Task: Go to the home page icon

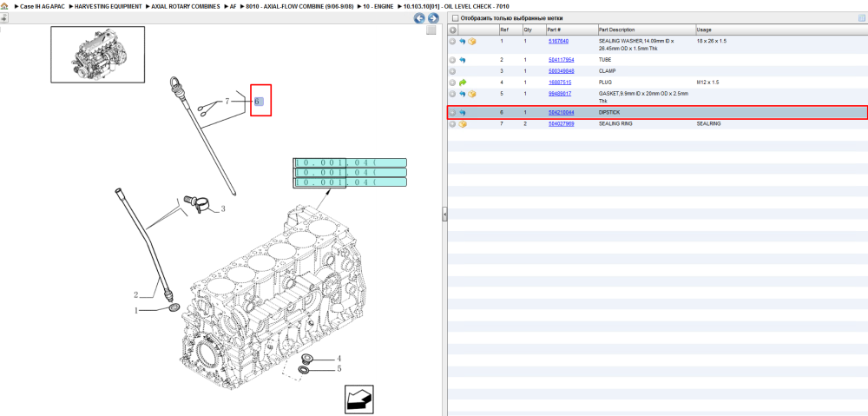Action: [4, 7]
